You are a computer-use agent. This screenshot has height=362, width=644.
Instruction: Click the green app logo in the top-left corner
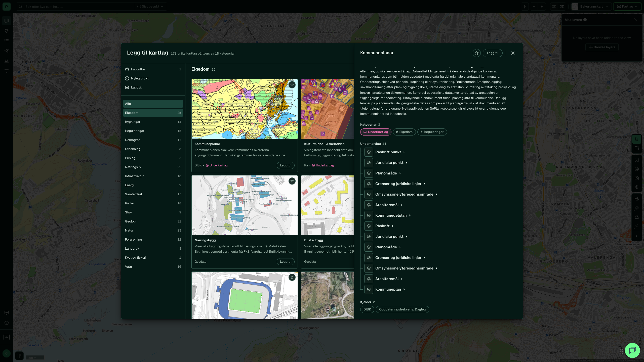(x=7, y=7)
